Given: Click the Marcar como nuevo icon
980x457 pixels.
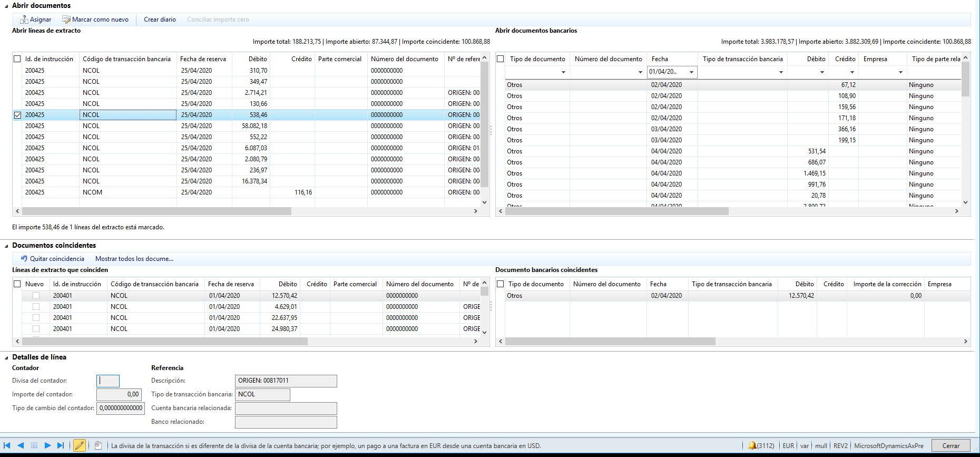Looking at the screenshot, I should (x=66, y=20).
